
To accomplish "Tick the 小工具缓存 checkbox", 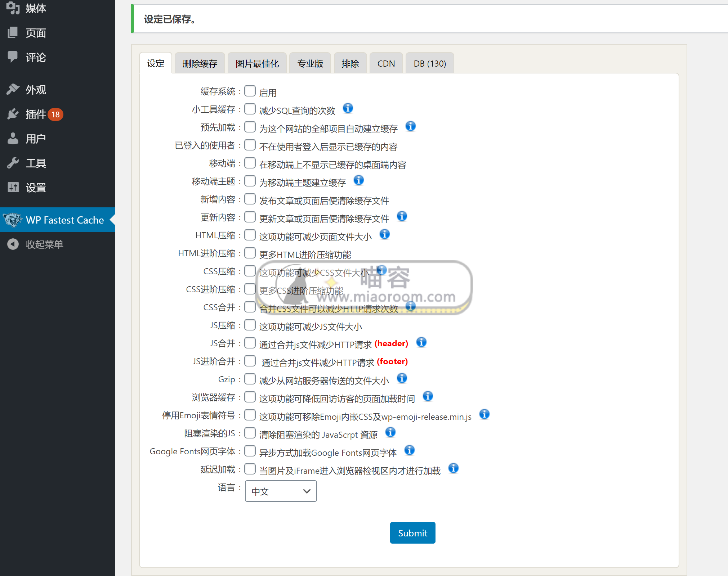I will (250, 109).
